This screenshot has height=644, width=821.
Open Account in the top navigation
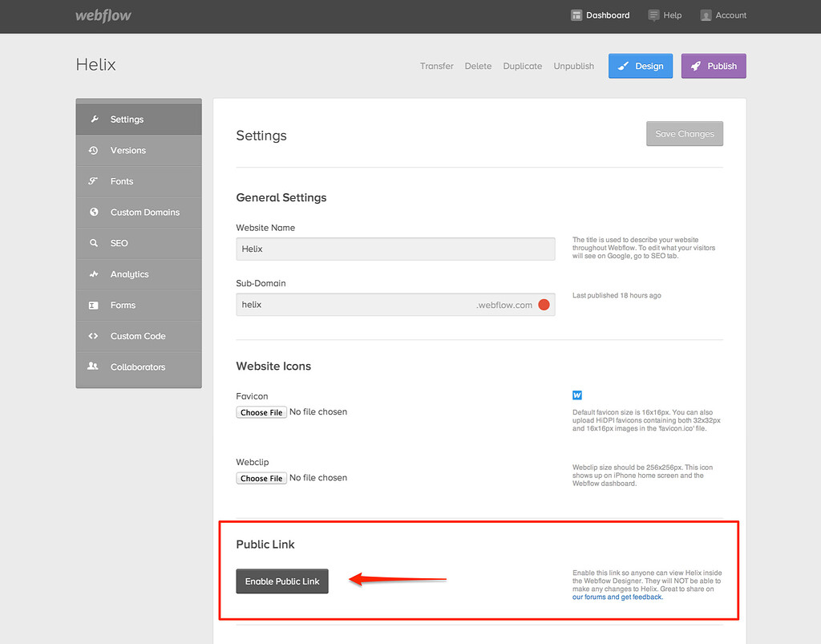pos(724,15)
